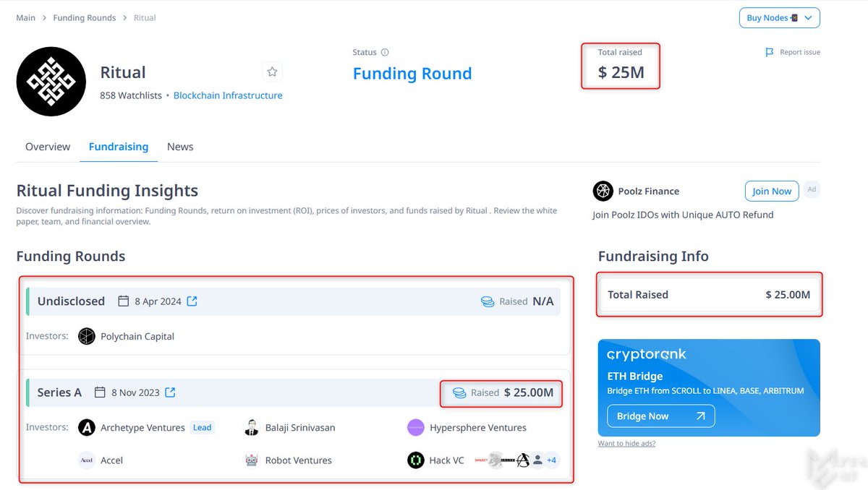
Task: Switch to the Overview tab
Action: coord(48,147)
